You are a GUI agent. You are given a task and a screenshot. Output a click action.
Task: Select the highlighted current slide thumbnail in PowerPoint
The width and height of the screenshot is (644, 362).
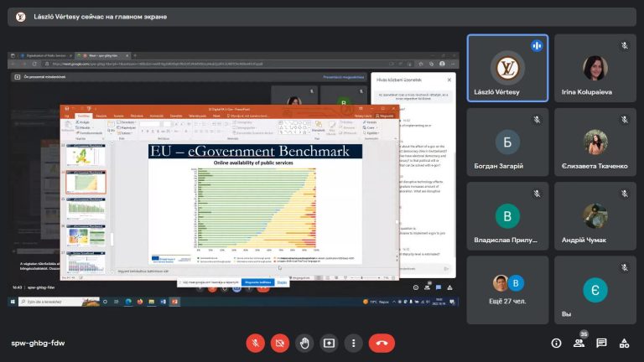(86, 182)
